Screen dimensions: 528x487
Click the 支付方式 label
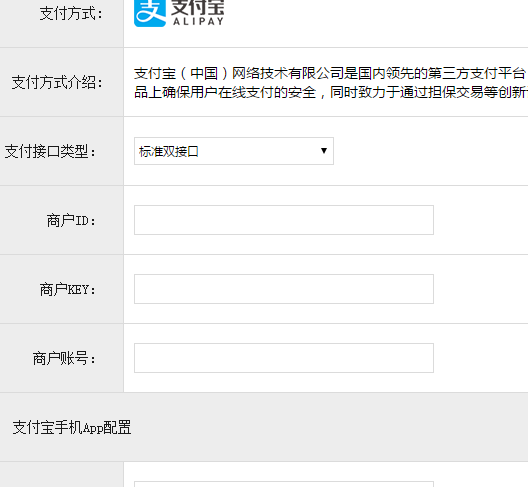(x=71, y=14)
